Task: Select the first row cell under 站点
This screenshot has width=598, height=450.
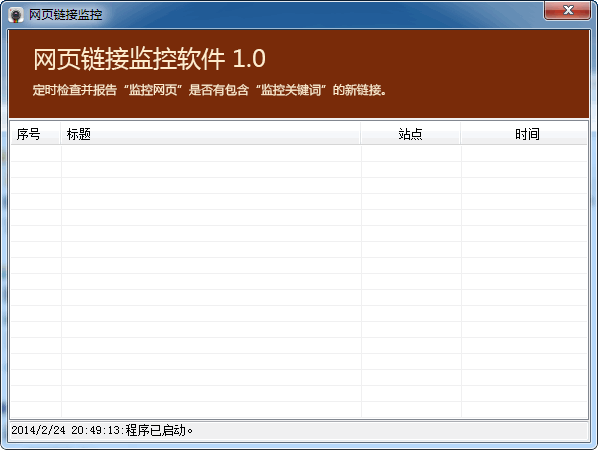Action: (x=411, y=154)
